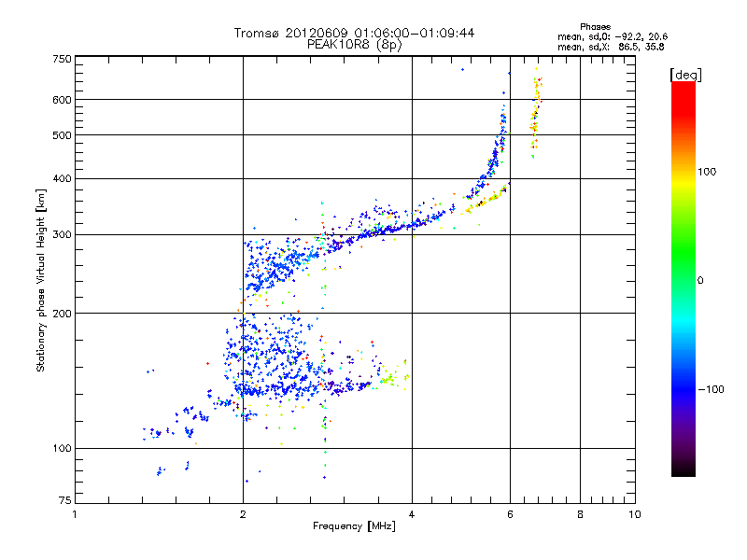Click the '500' y-axis tick label
Image resolution: width=747 pixels, height=560 pixels.
point(62,135)
